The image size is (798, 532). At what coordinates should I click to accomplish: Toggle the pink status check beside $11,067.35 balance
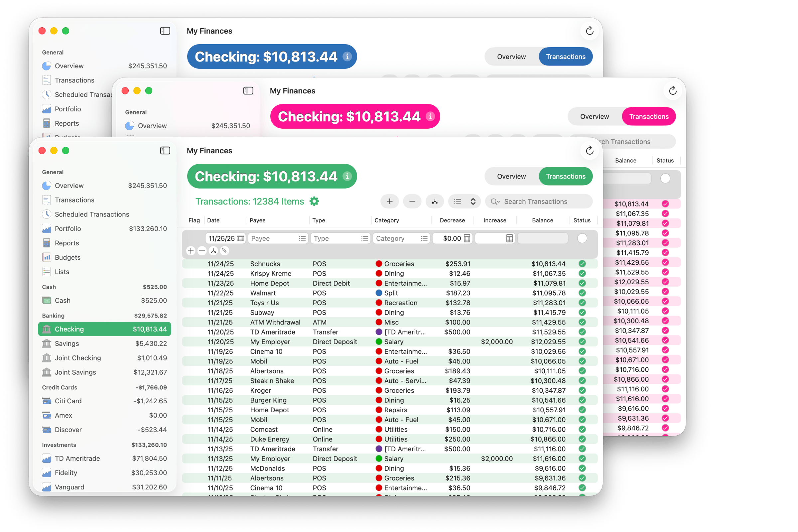665,213
